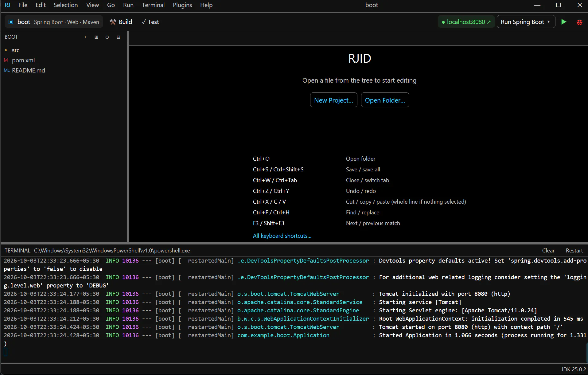
Task: Click the terminal cursor input line
Action: [6, 352]
